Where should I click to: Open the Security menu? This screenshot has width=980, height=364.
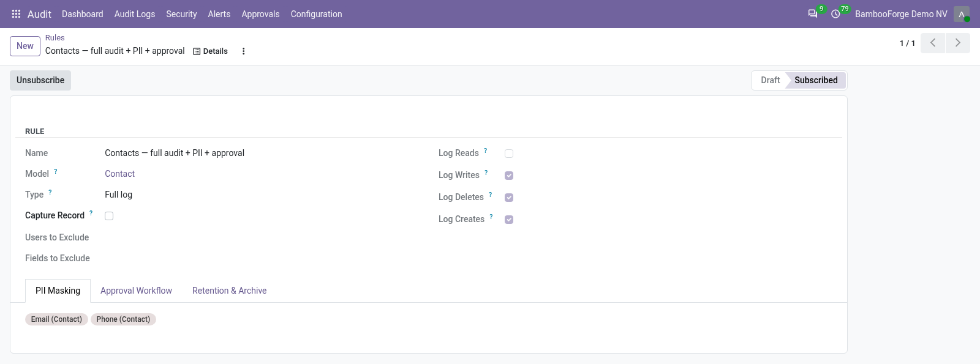181,14
